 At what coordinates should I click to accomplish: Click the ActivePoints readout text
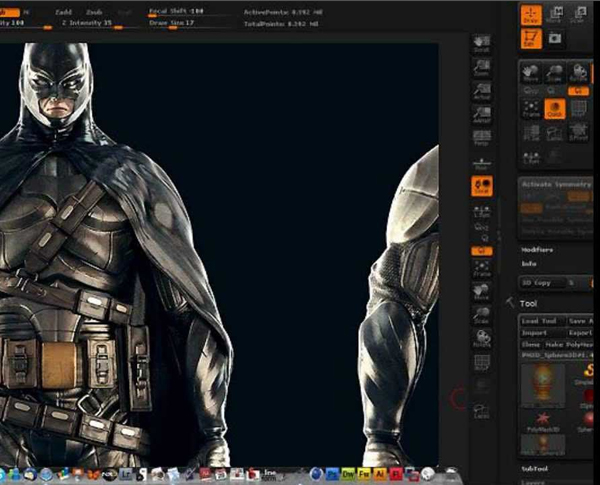click(283, 12)
